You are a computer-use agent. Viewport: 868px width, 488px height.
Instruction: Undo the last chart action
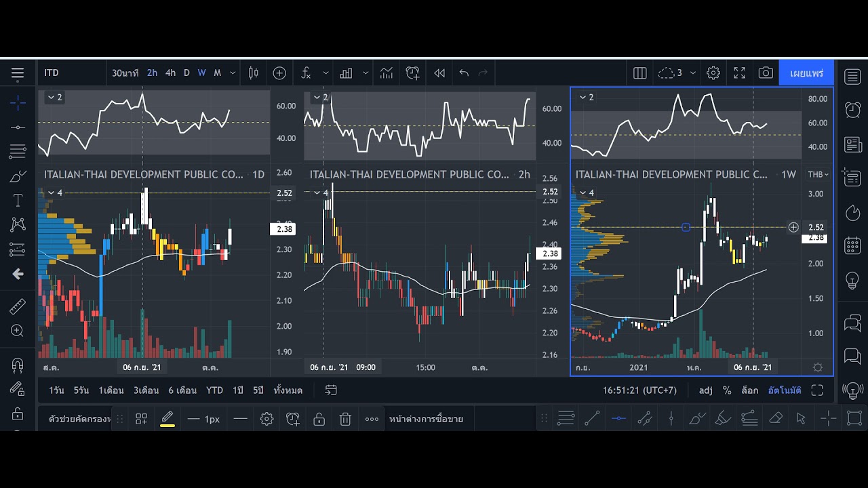pyautogui.click(x=464, y=73)
